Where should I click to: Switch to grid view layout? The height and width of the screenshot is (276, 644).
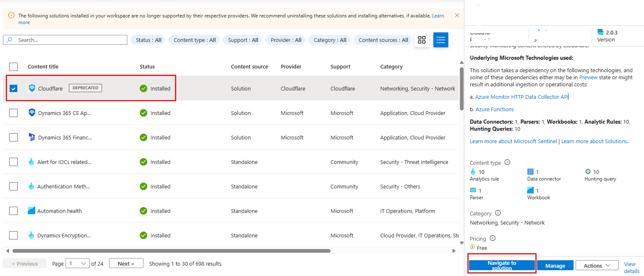422,40
